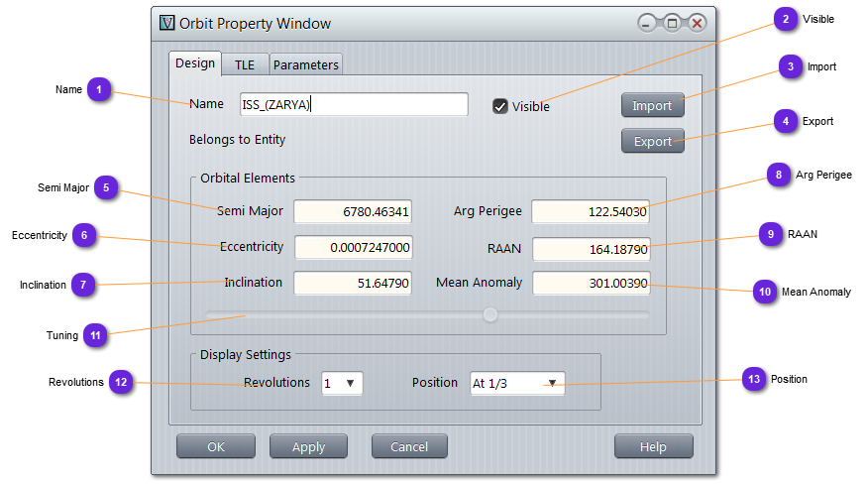Click the tuning slider handle
This screenshot has height=484, width=868.
pyautogui.click(x=489, y=314)
